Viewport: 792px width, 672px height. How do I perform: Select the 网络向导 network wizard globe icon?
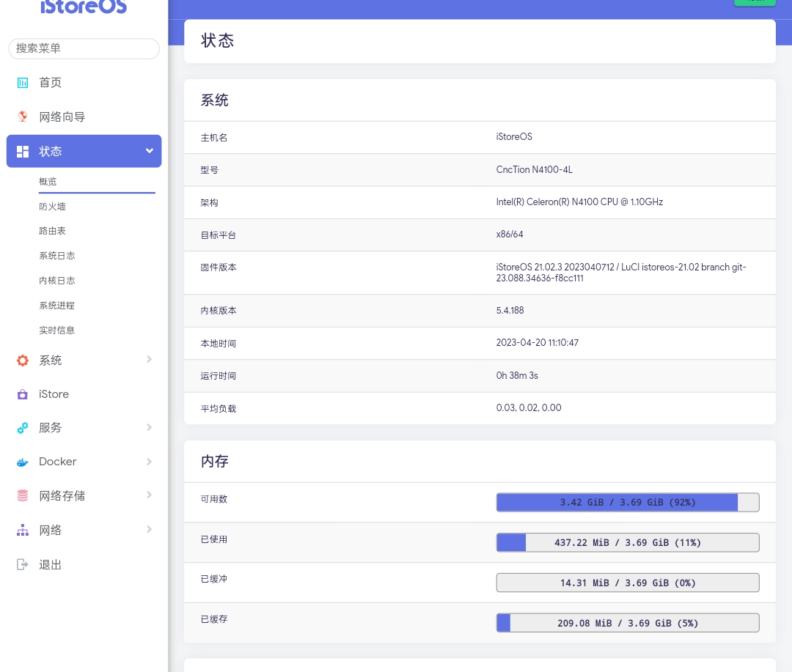tap(23, 117)
